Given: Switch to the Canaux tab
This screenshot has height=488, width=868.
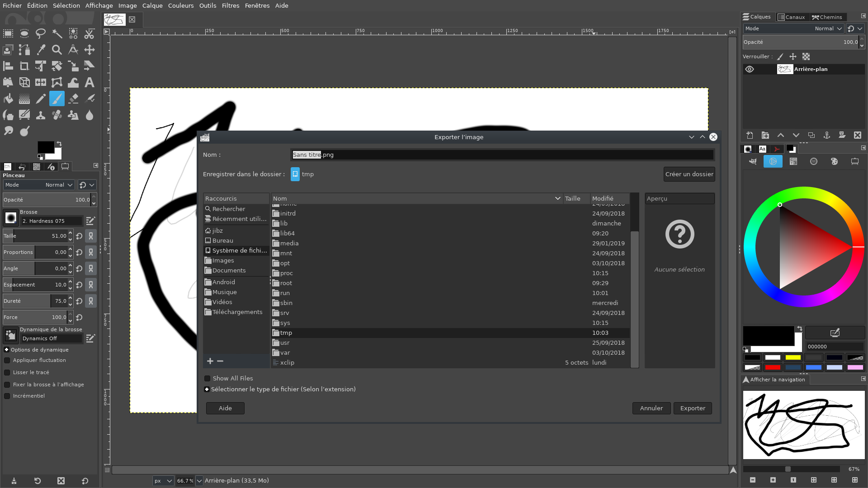Looking at the screenshot, I should pos(792,17).
